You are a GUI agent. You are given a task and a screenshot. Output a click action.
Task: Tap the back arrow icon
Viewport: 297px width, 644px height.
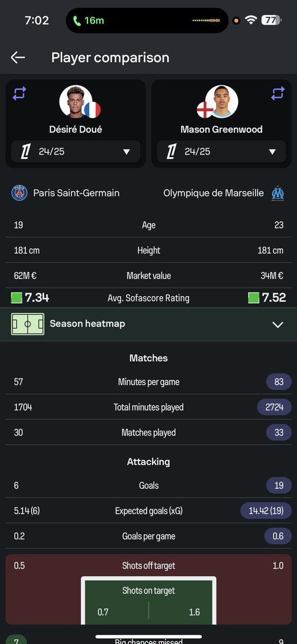[18, 57]
